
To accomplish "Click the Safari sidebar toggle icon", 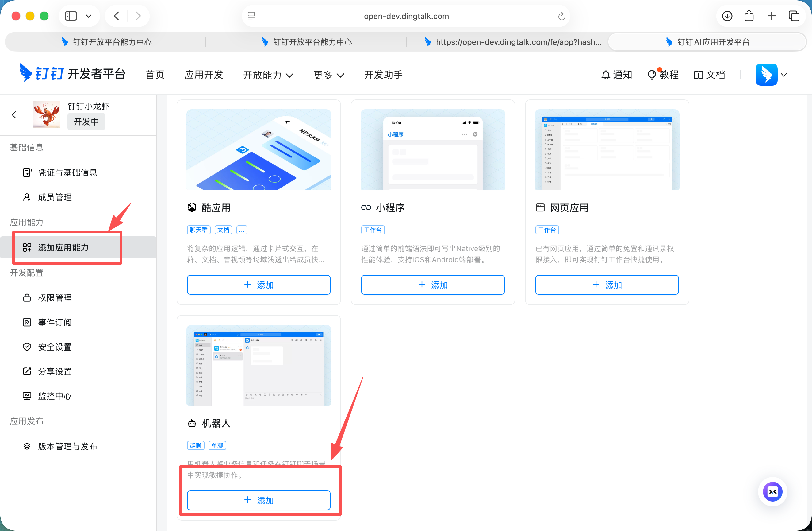I will 71,16.
